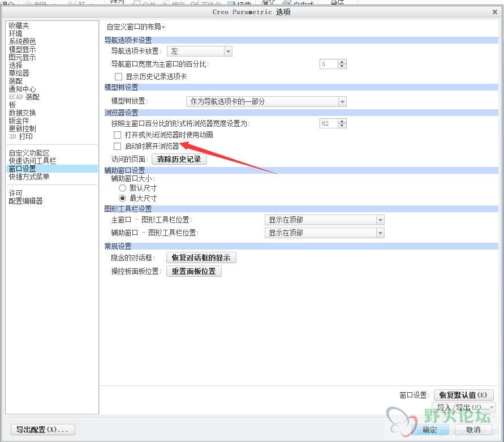Open 模型树放置 dropdown
The width and height of the screenshot is (504, 442).
(x=266, y=102)
